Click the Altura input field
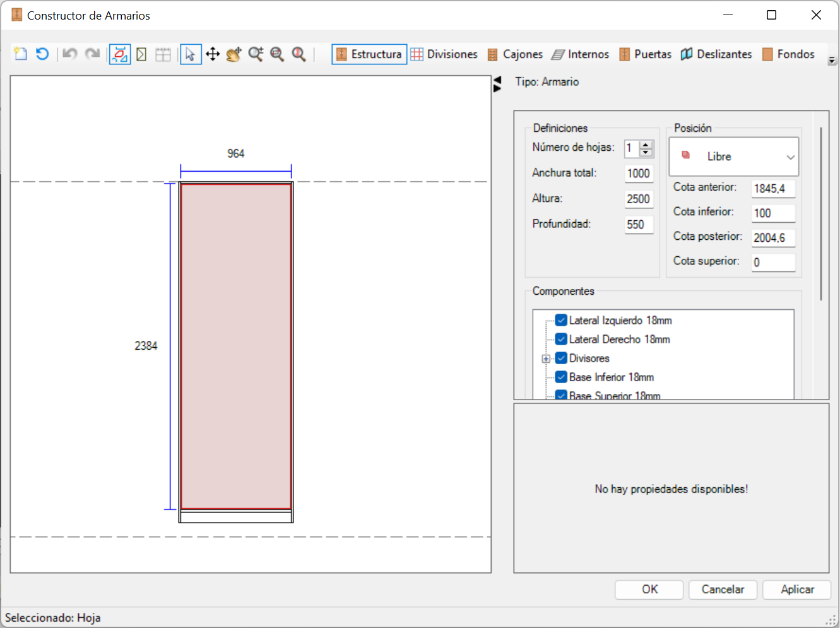 tap(639, 199)
